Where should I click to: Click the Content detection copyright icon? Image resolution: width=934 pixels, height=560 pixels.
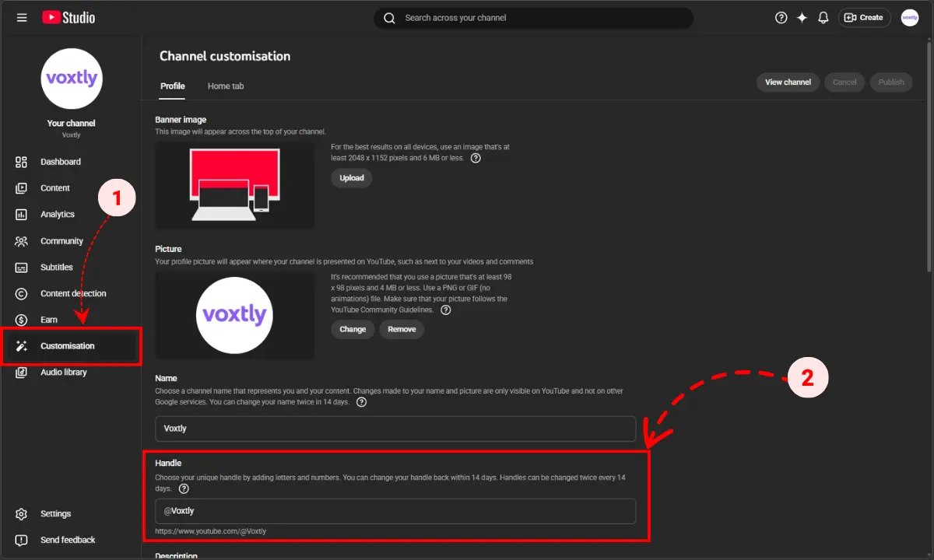(22, 294)
